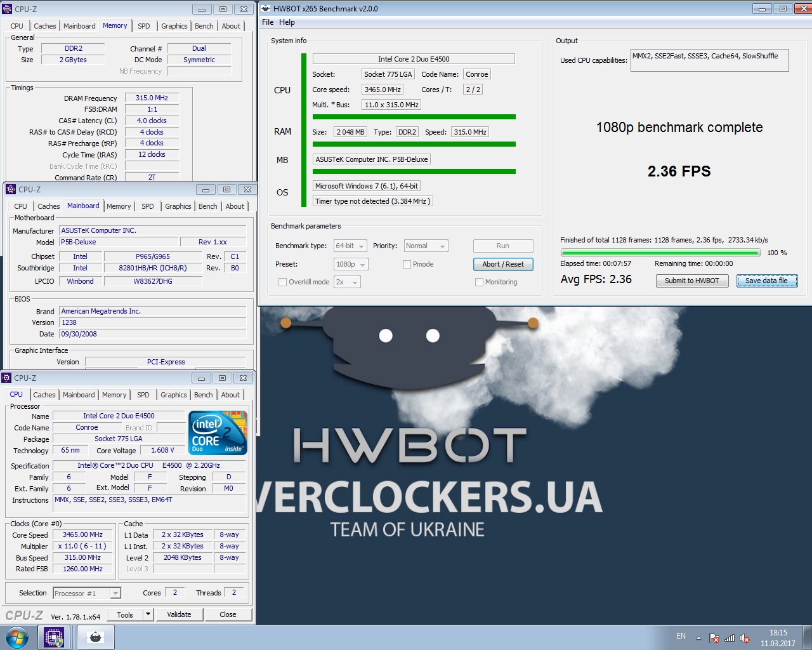Open Benchmark type 64-bit dropdown
Image resolution: width=812 pixels, height=650 pixels.
pyautogui.click(x=350, y=246)
